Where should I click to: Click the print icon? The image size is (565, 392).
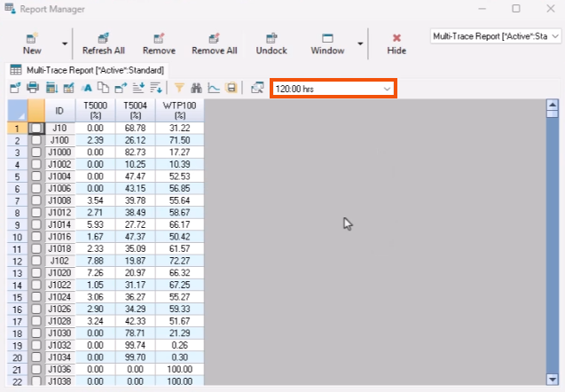(33, 88)
